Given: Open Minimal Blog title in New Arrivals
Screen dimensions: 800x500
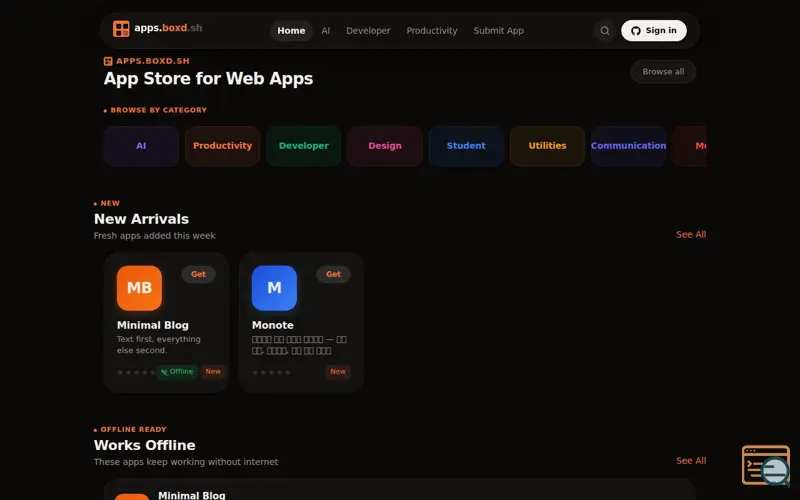Looking at the screenshot, I should tap(153, 325).
